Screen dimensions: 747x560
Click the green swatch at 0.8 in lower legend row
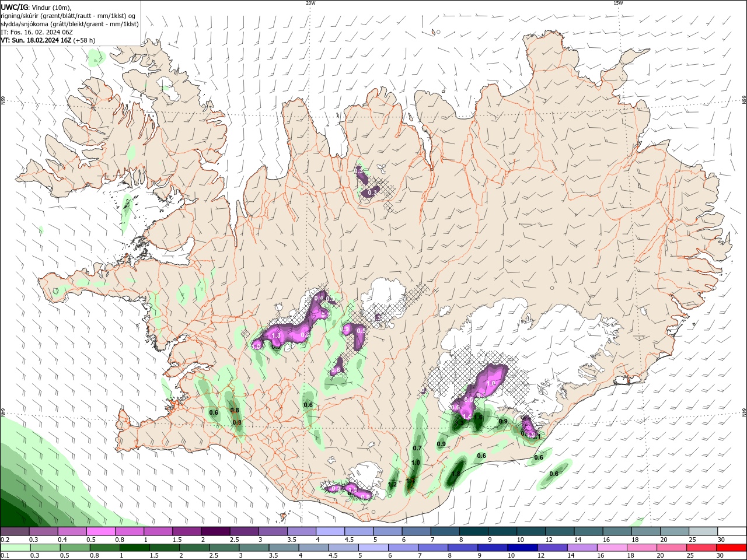pos(104,548)
